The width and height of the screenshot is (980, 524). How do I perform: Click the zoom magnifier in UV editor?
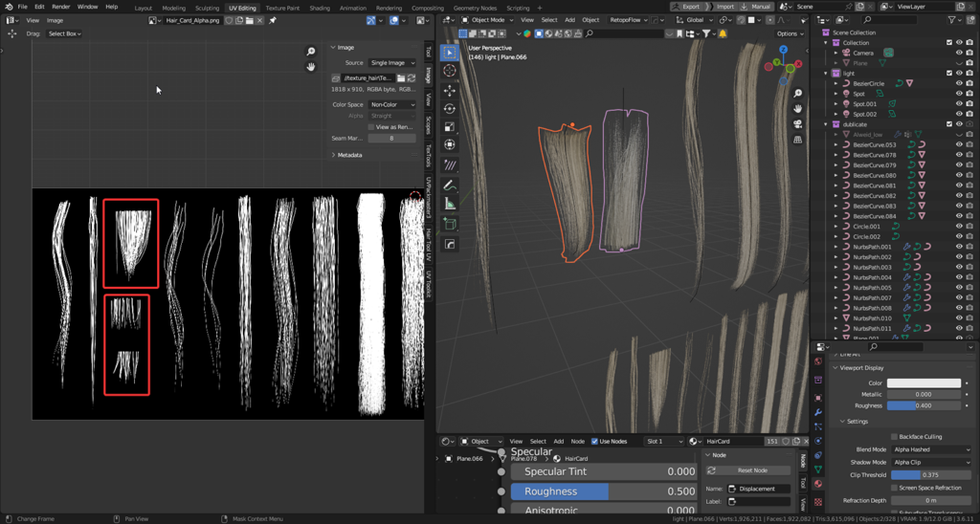[311, 52]
